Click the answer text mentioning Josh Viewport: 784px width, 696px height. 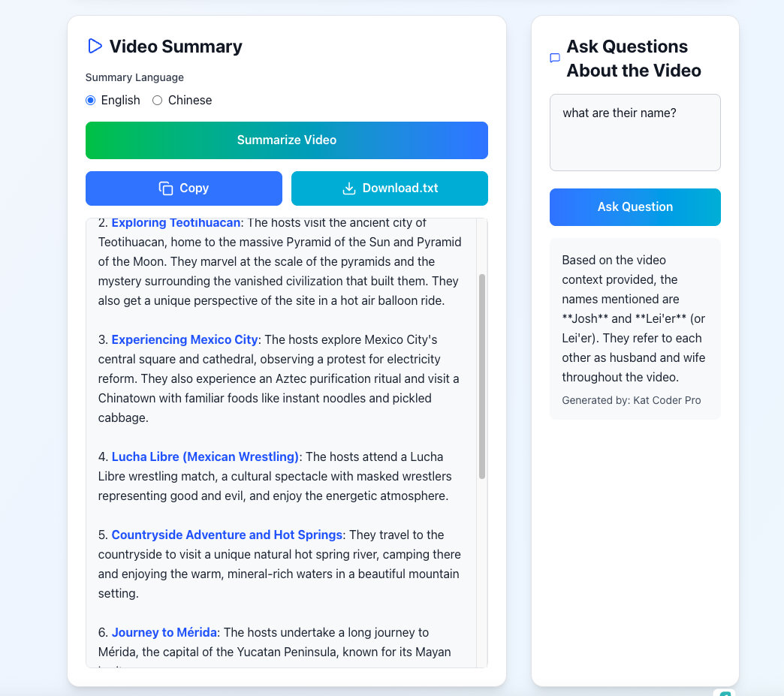635,318
